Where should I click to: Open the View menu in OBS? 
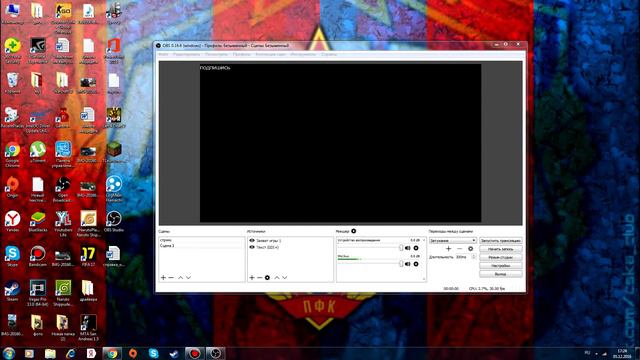(x=216, y=54)
